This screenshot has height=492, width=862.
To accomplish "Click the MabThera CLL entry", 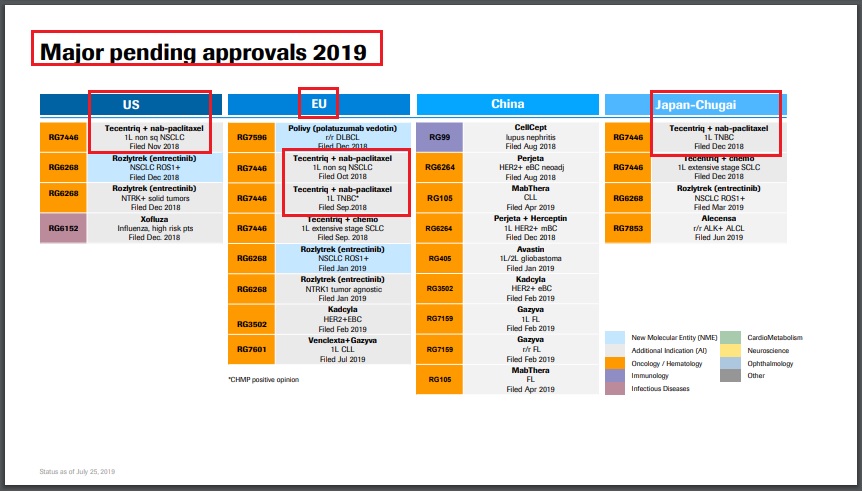I will point(531,198).
